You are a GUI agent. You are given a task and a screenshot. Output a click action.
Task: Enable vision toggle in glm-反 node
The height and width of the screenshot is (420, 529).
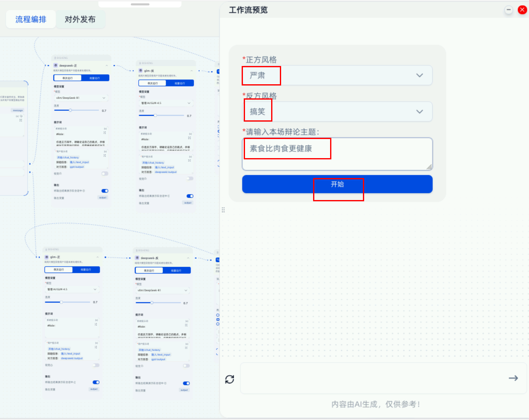coord(190,178)
